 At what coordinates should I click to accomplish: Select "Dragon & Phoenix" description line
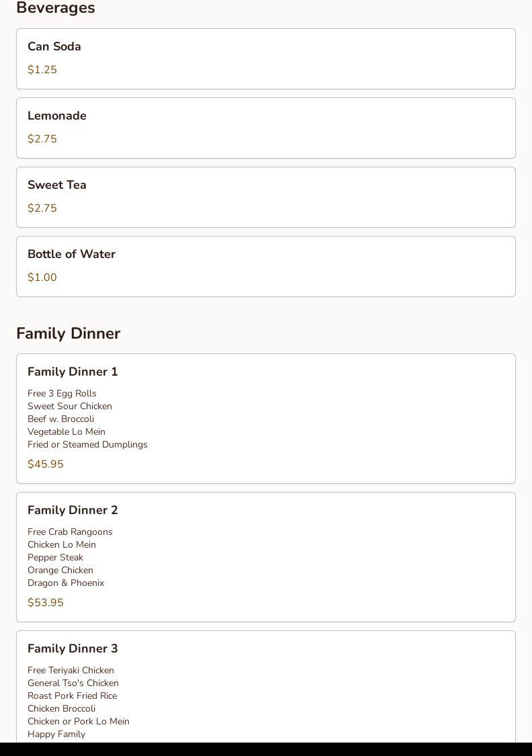pyautogui.click(x=66, y=583)
